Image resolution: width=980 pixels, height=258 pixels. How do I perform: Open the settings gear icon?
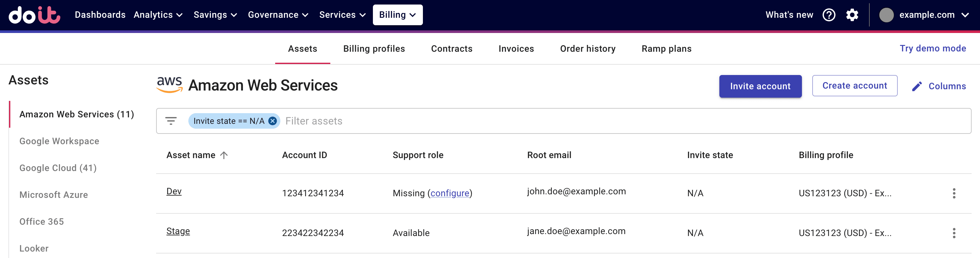click(852, 15)
